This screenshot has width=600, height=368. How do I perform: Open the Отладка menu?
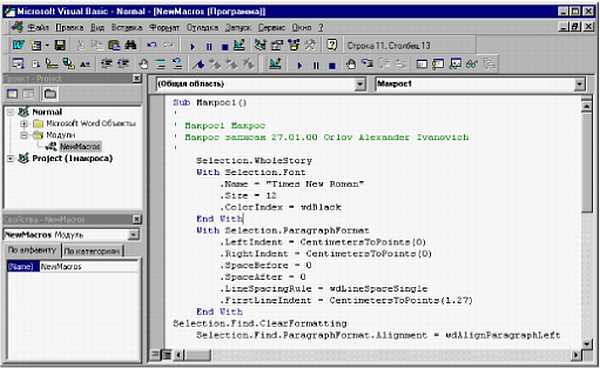(x=202, y=28)
